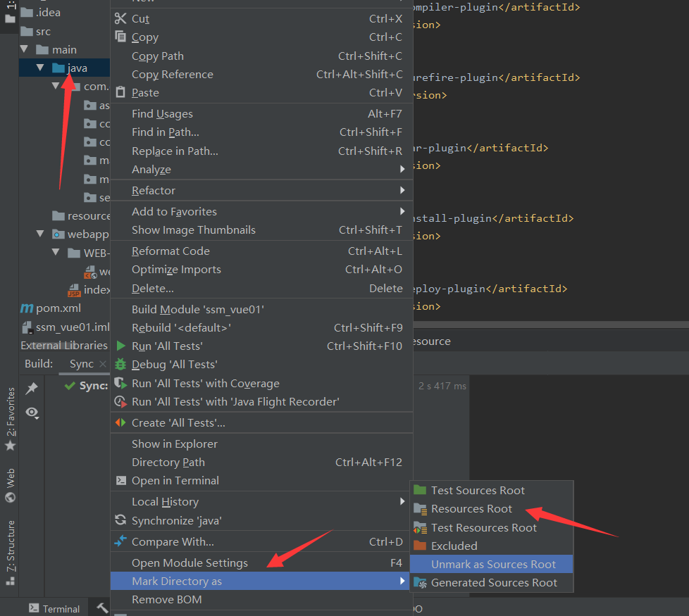Click the Structure tool window icon
Viewport: 689px width, 616px height.
pyautogui.click(x=10, y=581)
